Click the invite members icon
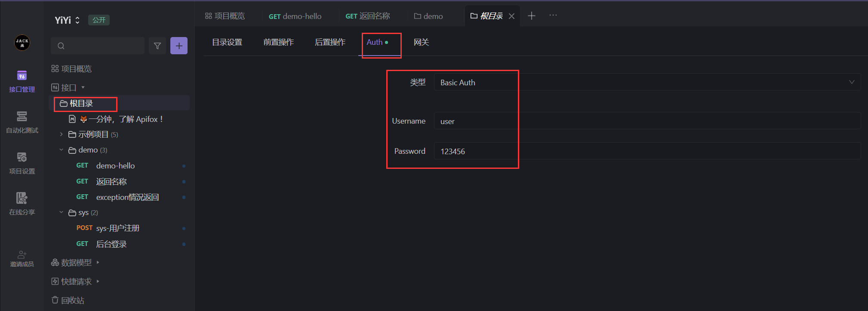This screenshot has width=868, height=311. click(x=22, y=258)
